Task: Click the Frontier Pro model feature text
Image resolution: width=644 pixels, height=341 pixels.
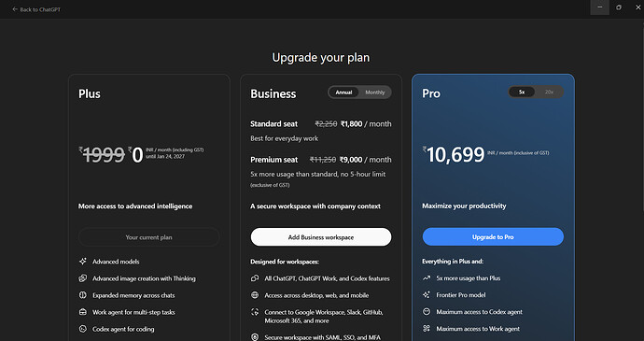Action: pos(461,295)
